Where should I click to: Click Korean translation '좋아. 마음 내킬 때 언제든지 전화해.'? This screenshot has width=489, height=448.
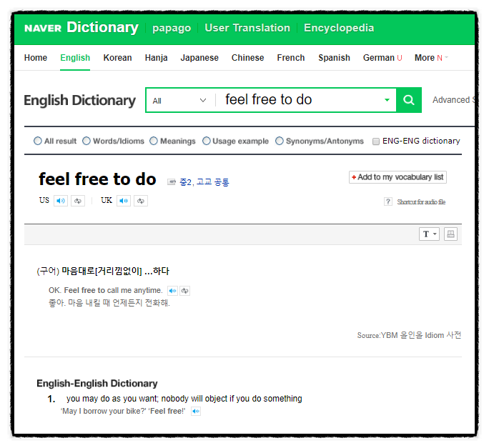click(109, 303)
